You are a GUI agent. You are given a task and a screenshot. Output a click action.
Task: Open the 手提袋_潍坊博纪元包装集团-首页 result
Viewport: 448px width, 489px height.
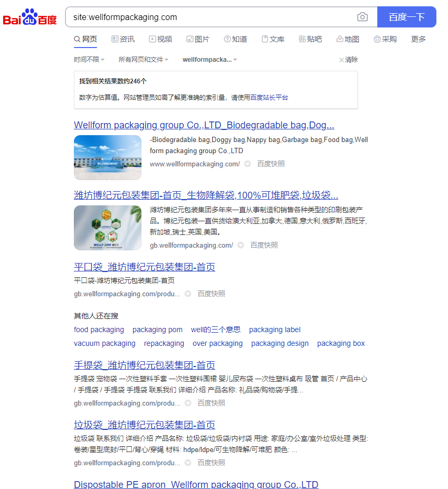coord(145,365)
